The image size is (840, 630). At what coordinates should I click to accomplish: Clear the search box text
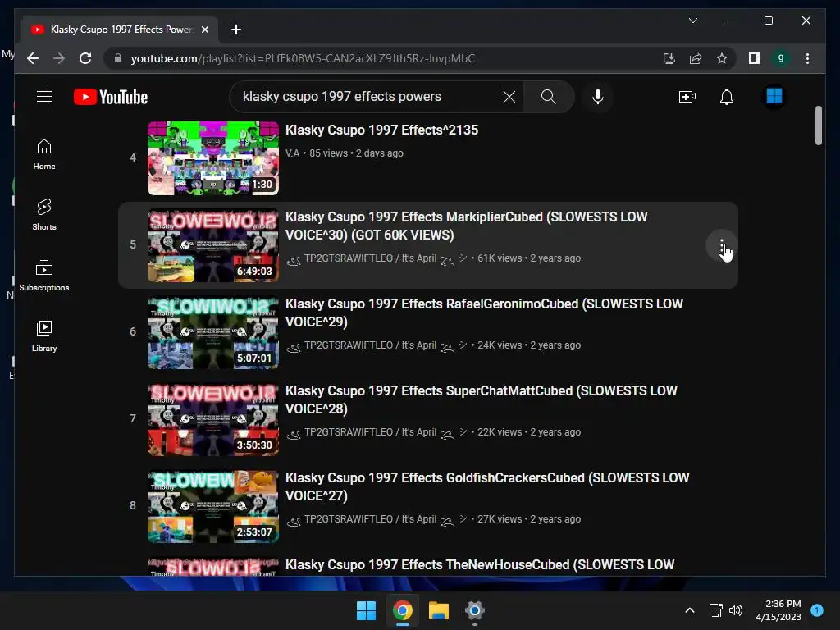509,97
